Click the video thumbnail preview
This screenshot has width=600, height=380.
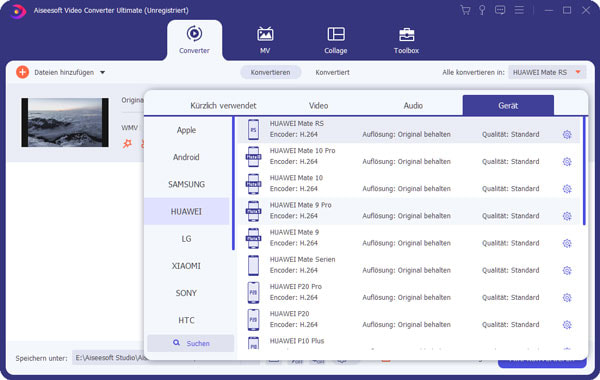tap(65, 122)
